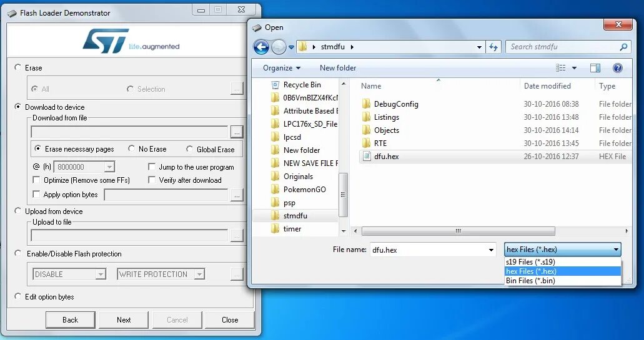Click browse button for option bytes file
Viewport: 644px width, 340px height.
[x=237, y=195]
